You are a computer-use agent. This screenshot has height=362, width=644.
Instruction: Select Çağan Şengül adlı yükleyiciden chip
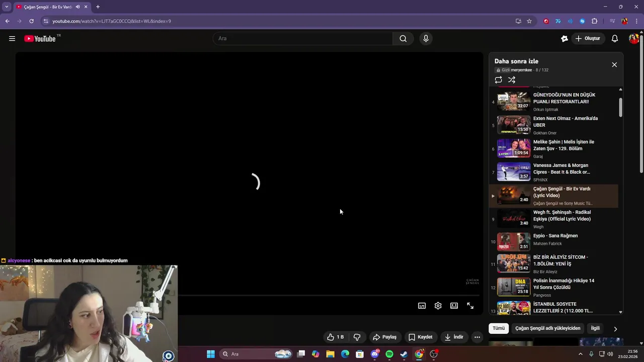click(x=548, y=328)
